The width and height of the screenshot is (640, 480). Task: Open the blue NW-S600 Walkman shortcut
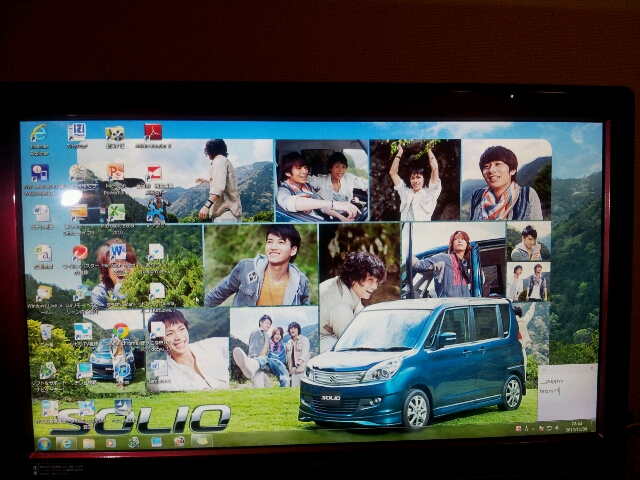(40, 180)
